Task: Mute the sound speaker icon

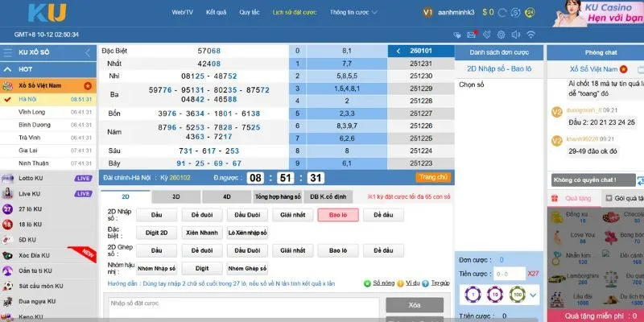Action: click(x=516, y=35)
